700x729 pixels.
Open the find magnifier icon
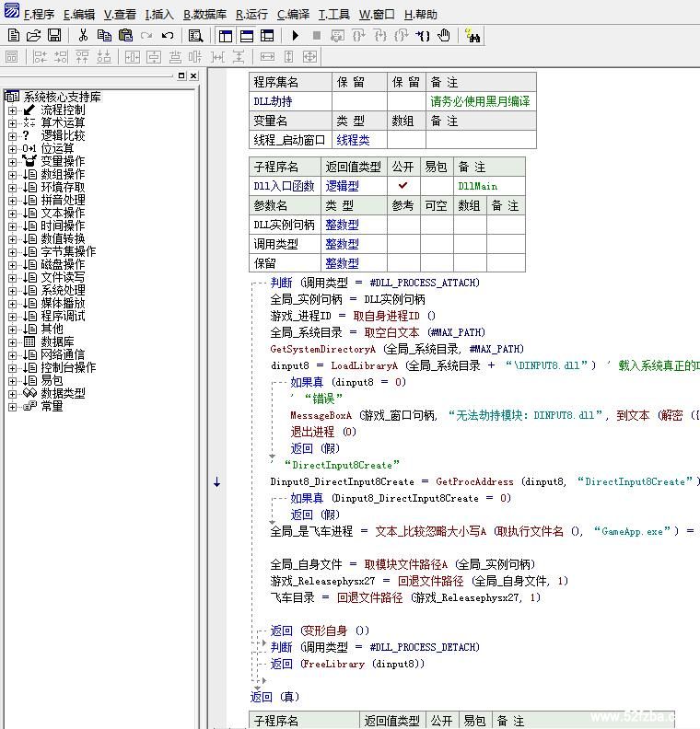(x=195, y=36)
